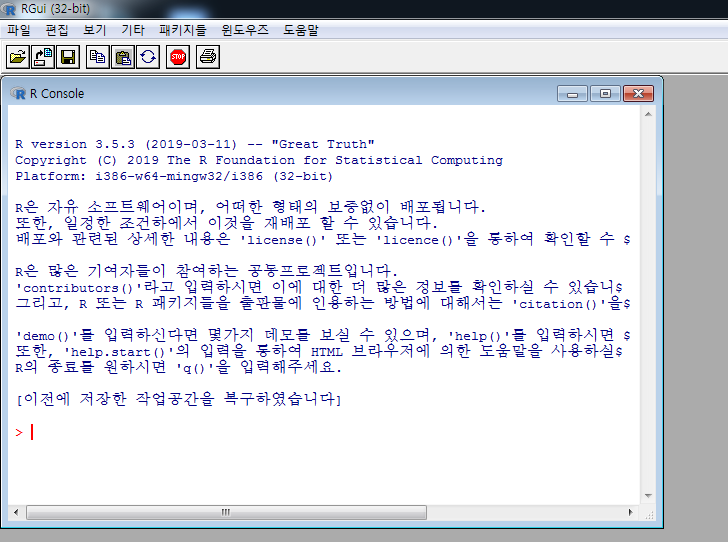Open the 윈도우즈 menu
This screenshot has width=728, height=542.
tap(245, 30)
